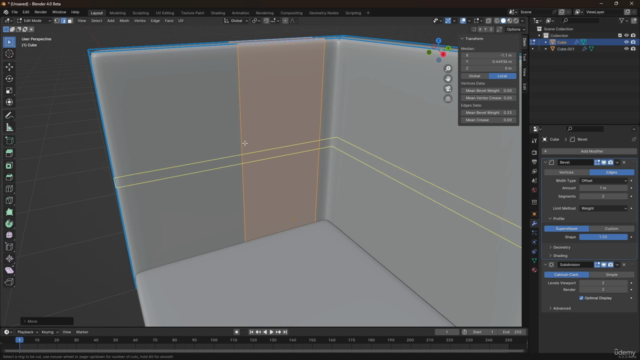The height and width of the screenshot is (360, 640).
Task: Choose the Shear tool
Action: point(9,270)
